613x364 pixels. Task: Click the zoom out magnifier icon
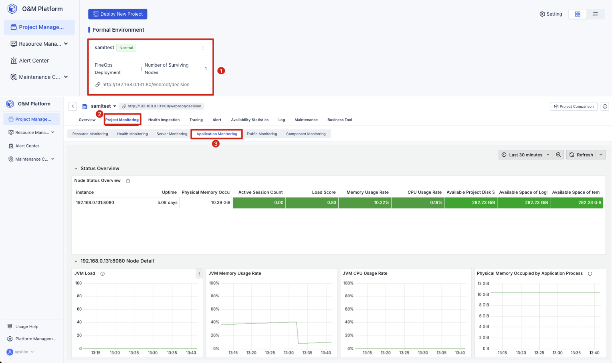[x=558, y=155]
